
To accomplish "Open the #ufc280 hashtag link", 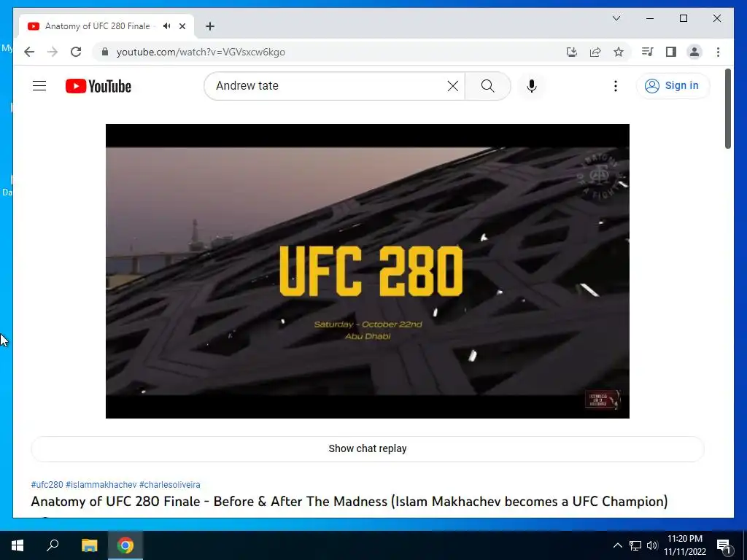I will pos(47,485).
